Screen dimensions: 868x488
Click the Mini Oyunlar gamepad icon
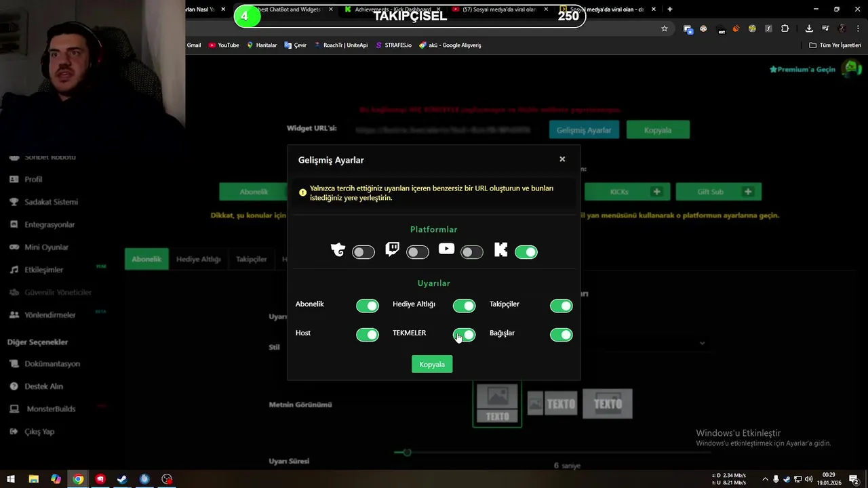point(14,247)
